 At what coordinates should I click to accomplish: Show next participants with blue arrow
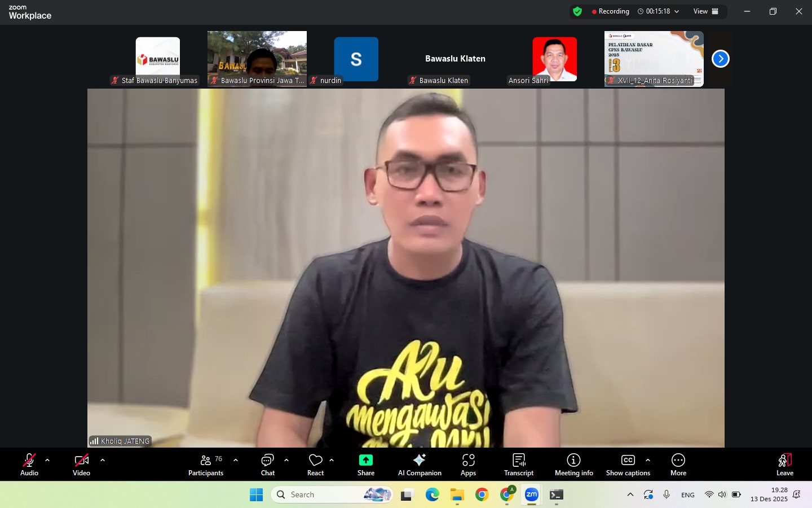pos(720,59)
